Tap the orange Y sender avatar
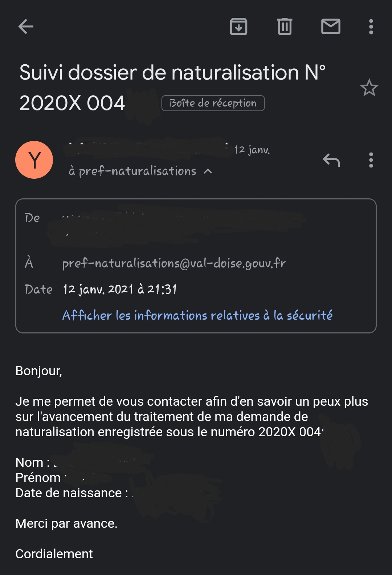This screenshot has width=392, height=575. coord(34,160)
